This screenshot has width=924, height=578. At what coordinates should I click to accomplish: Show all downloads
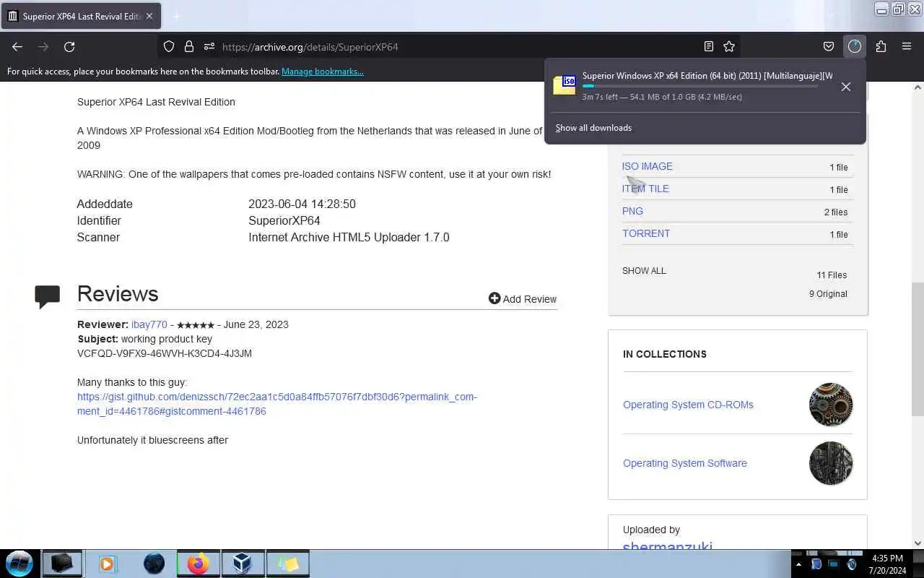point(593,128)
